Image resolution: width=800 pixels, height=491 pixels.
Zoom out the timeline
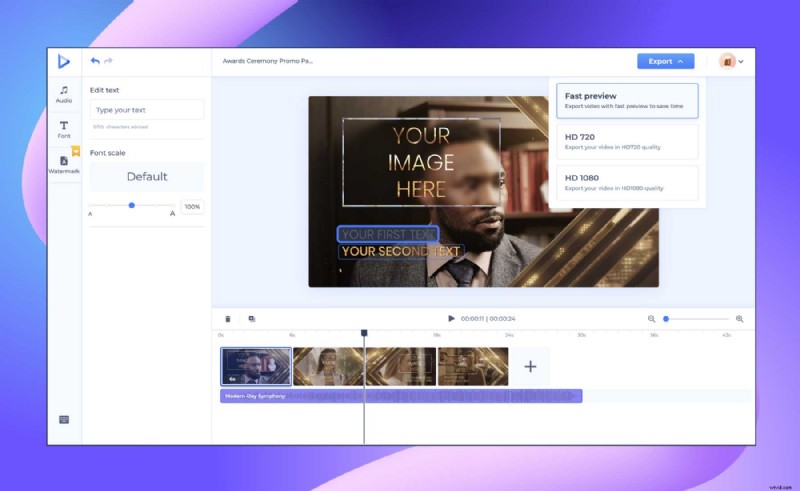pos(652,319)
